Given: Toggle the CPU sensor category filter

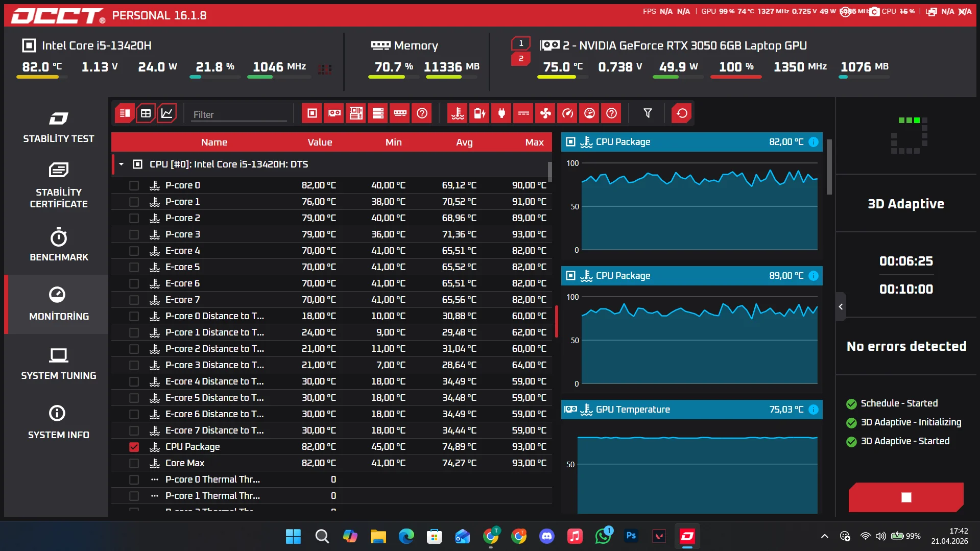Looking at the screenshot, I should pos(312,113).
